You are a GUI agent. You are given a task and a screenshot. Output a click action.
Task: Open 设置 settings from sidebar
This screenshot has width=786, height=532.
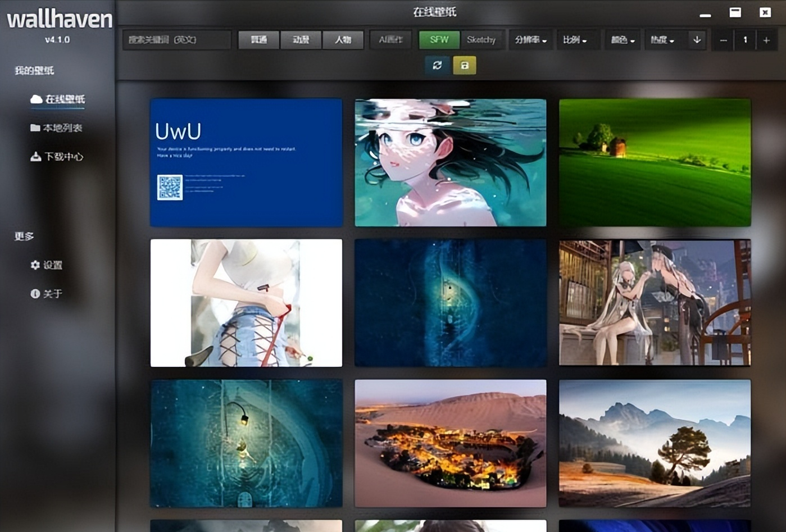(x=47, y=265)
